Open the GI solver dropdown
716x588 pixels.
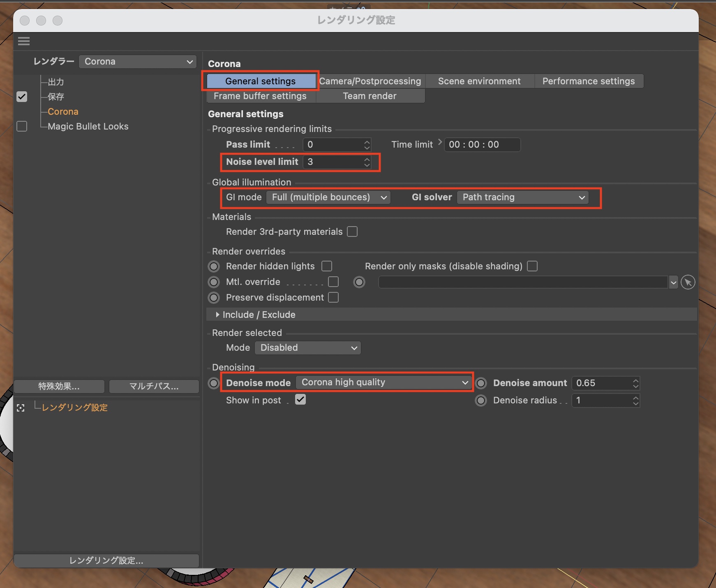tap(522, 197)
